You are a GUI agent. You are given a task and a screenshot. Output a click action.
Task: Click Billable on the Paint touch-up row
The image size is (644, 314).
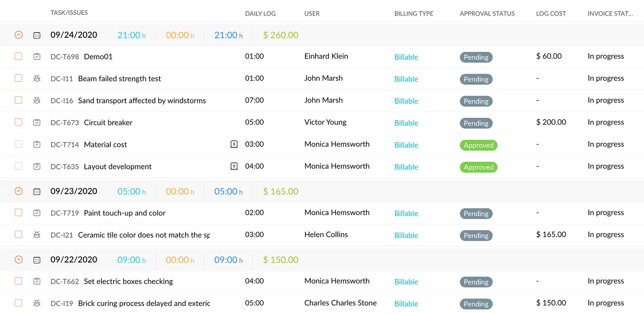click(x=406, y=213)
